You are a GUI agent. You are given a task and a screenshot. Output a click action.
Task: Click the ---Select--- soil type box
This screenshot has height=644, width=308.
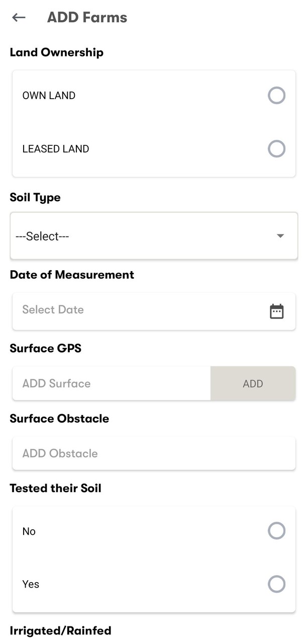click(141, 236)
